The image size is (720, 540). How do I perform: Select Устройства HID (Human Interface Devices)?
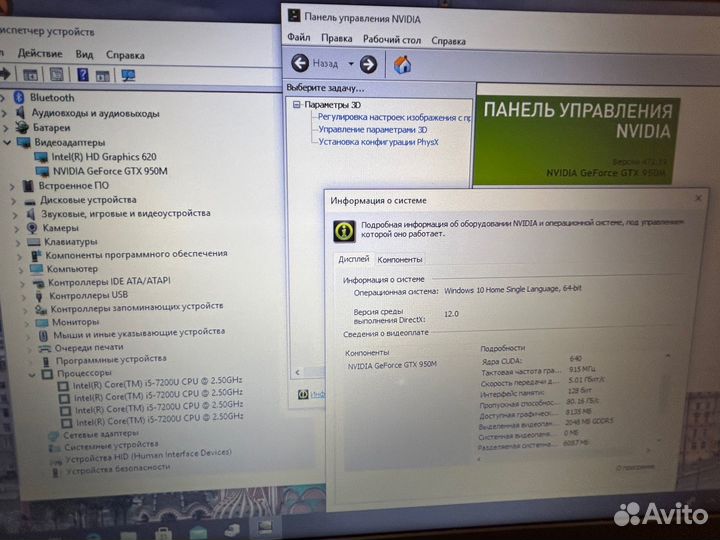click(148, 456)
